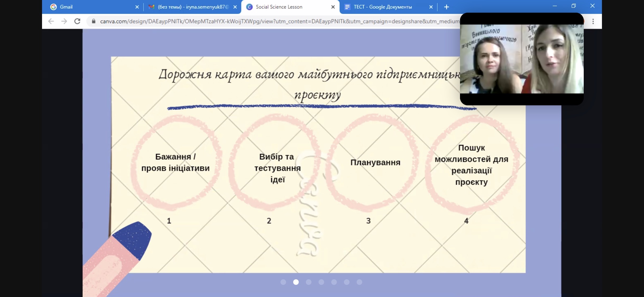Go to the first slide dot

tap(283, 282)
